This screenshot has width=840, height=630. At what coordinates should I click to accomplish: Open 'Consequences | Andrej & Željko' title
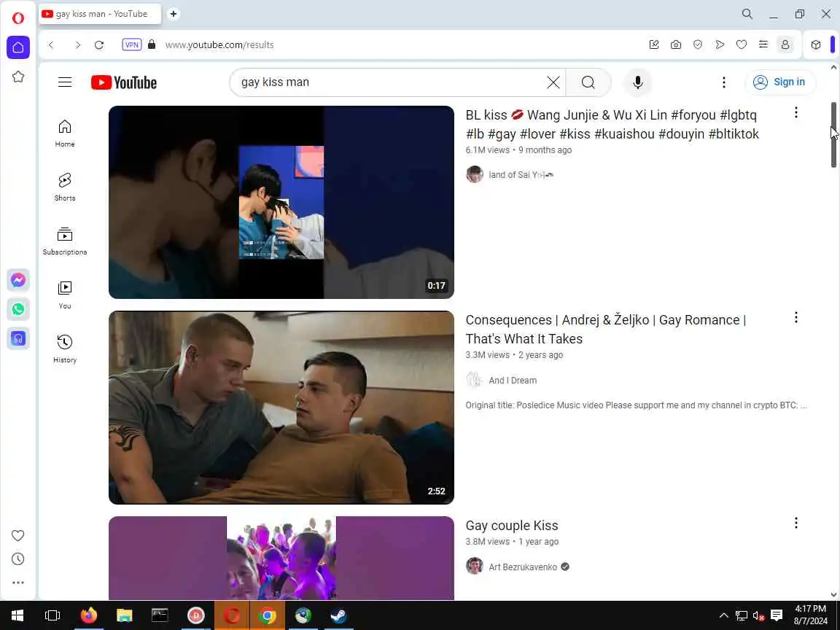606,330
